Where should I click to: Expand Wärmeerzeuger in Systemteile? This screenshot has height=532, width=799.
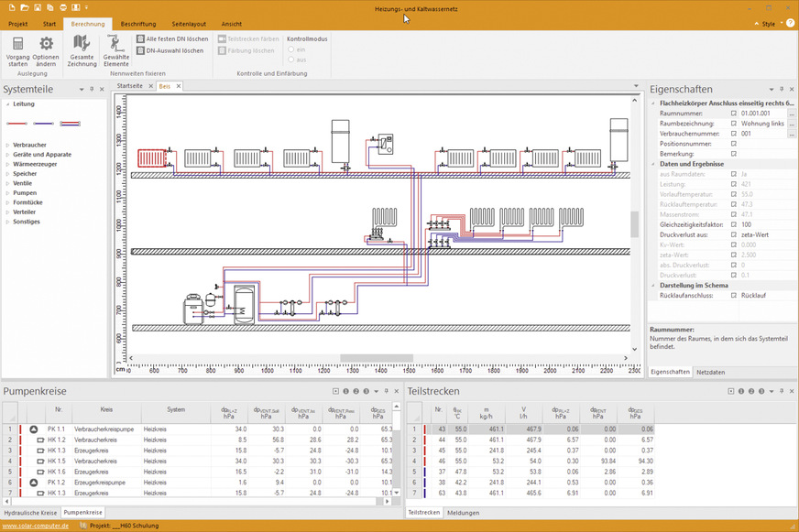pos(7,164)
